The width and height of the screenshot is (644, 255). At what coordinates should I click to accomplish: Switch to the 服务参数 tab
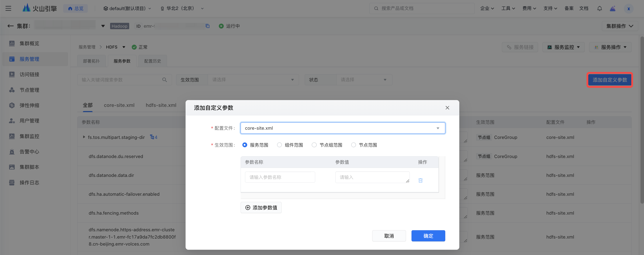pos(122,61)
